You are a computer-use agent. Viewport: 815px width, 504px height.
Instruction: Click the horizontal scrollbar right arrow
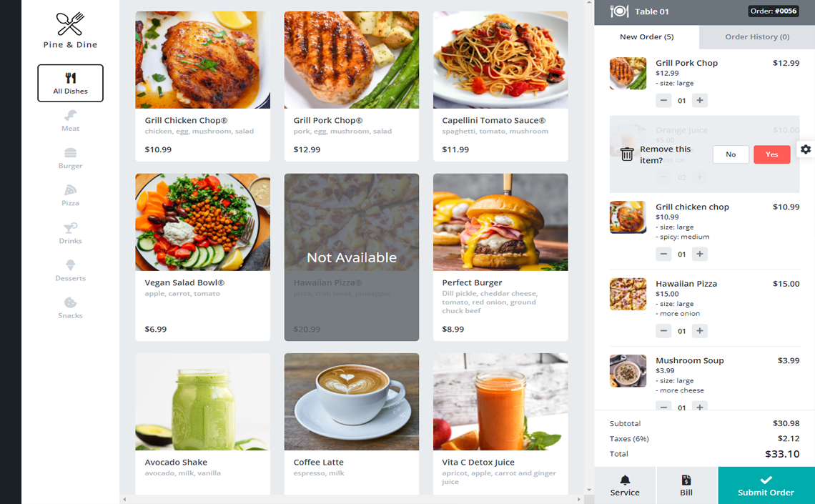pyautogui.click(x=578, y=499)
